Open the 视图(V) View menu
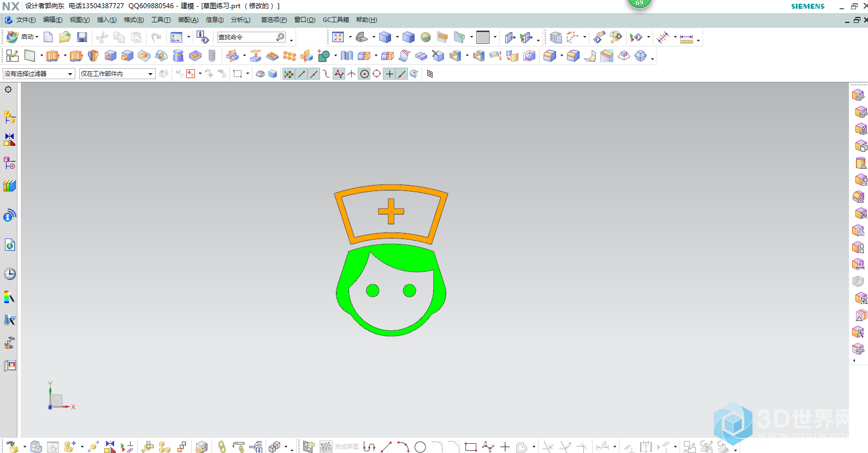This screenshot has width=868, height=453. pyautogui.click(x=79, y=20)
